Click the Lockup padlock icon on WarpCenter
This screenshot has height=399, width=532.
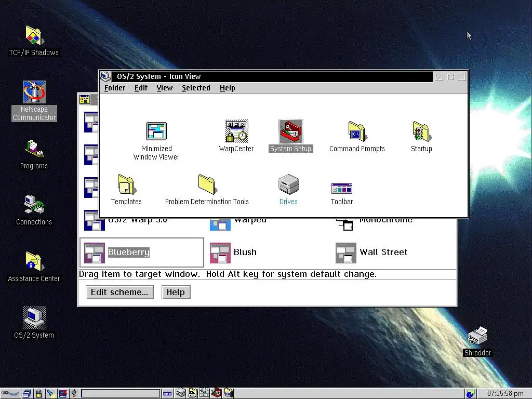(38, 394)
